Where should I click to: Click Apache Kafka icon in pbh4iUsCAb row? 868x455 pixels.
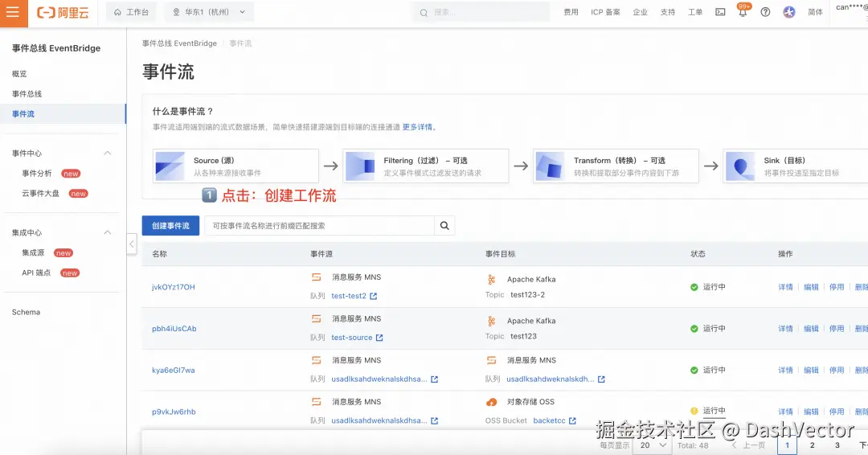491,321
